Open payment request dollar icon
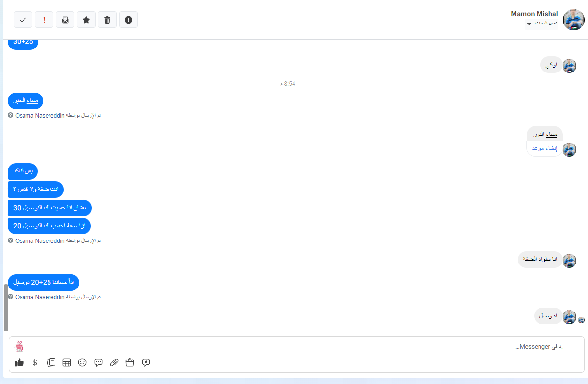 (x=35, y=362)
